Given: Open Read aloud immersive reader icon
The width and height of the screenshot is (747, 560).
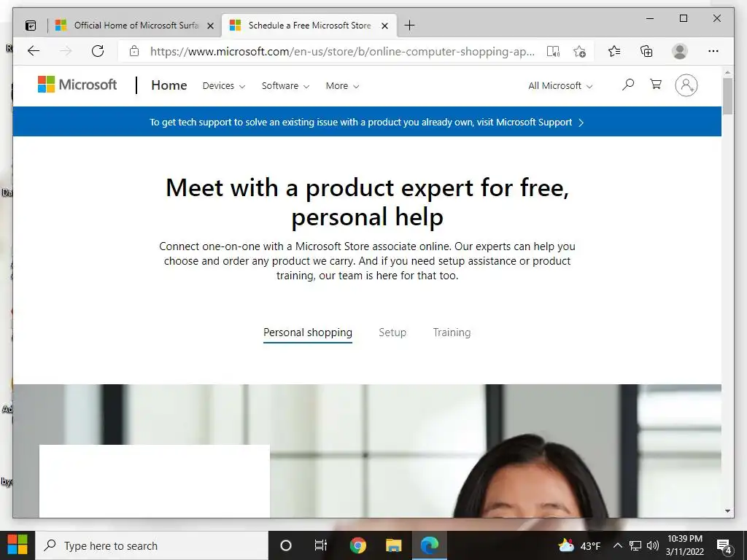Looking at the screenshot, I should click(x=553, y=52).
